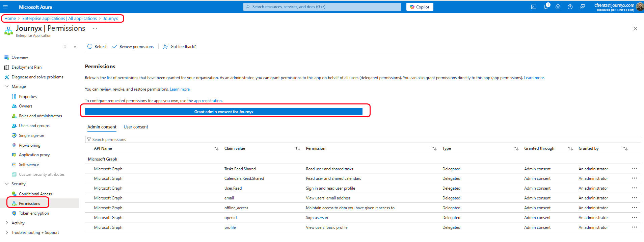Open the account avatar for cfrentz@journyx.com

click(640, 7)
